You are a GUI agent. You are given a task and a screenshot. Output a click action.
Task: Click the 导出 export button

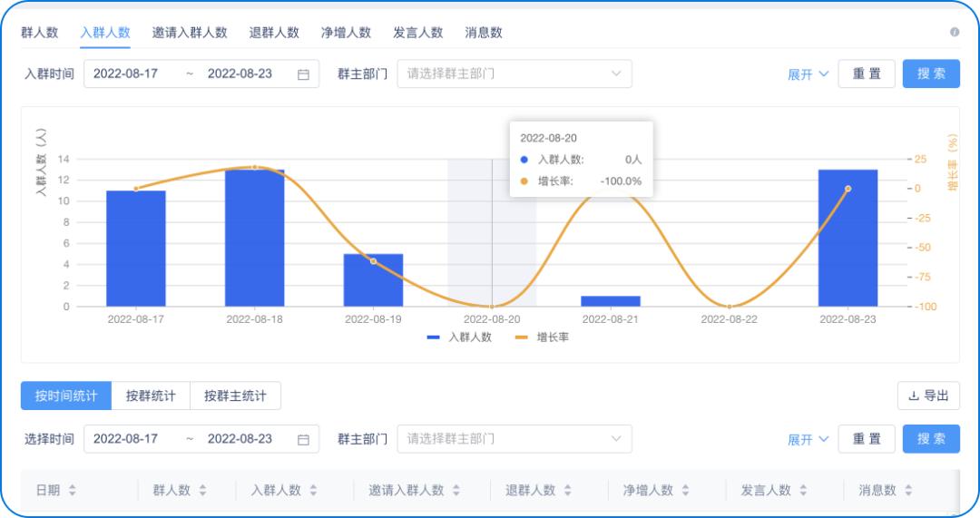point(928,396)
